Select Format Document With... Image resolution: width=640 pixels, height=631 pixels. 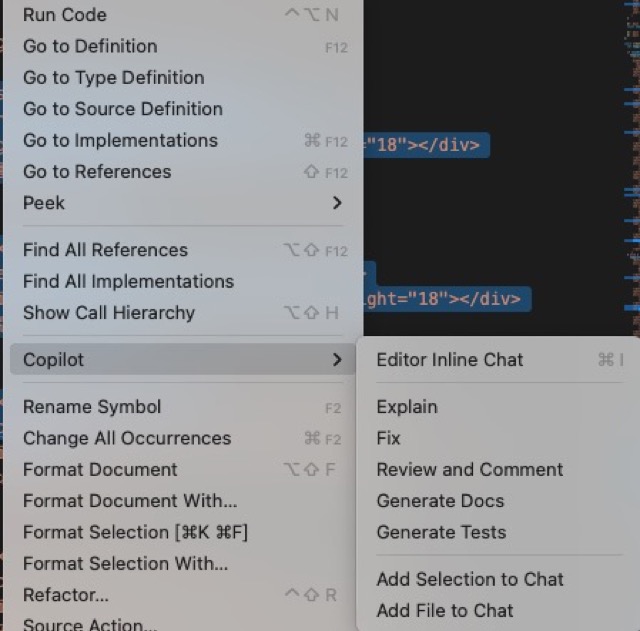pyautogui.click(x=182, y=501)
